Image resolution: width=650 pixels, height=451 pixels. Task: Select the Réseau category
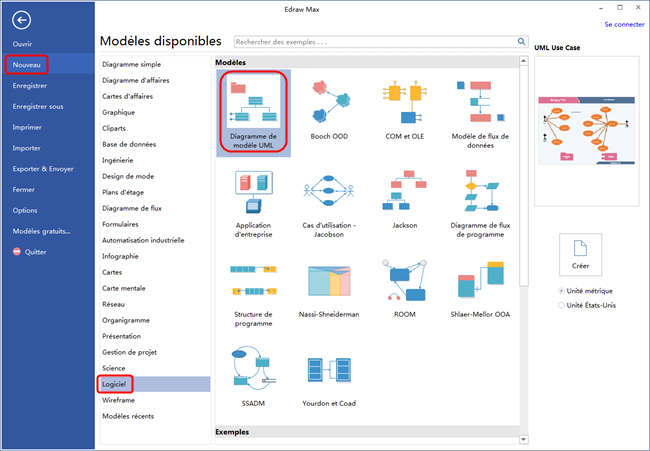point(114,304)
